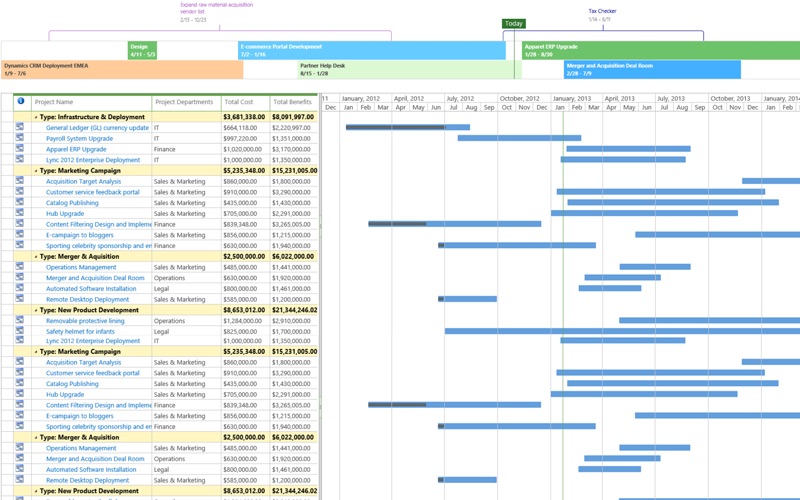Open the General Ledger (GL) currency update project
The height and width of the screenshot is (500, 800).
point(97,128)
